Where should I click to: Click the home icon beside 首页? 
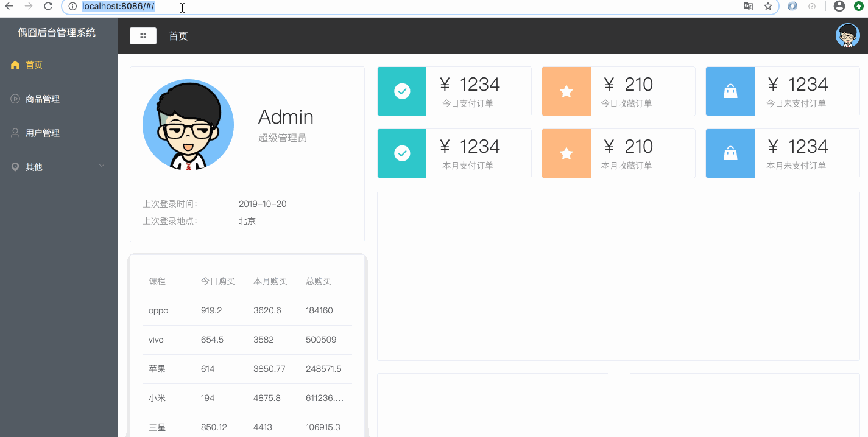click(x=15, y=65)
